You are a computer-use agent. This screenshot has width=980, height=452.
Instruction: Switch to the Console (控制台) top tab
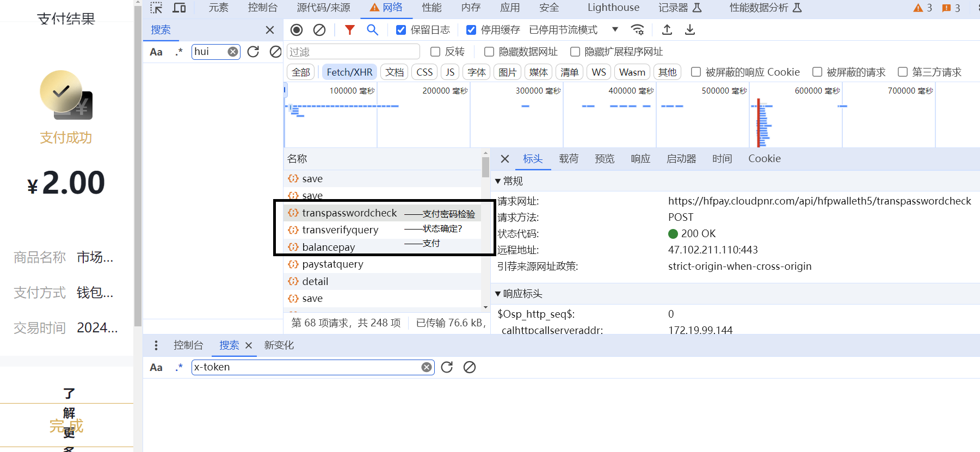(x=263, y=8)
